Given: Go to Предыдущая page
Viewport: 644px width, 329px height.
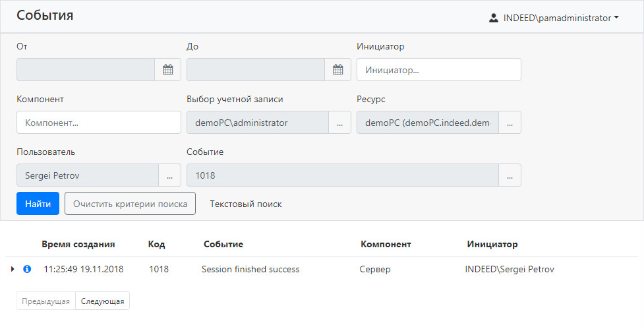Looking at the screenshot, I should point(45,301).
